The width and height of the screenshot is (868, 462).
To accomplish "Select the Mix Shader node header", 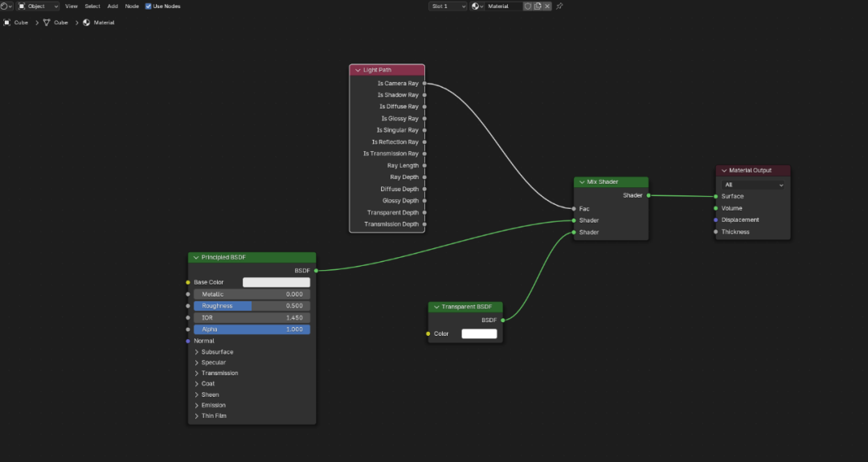I will (611, 182).
